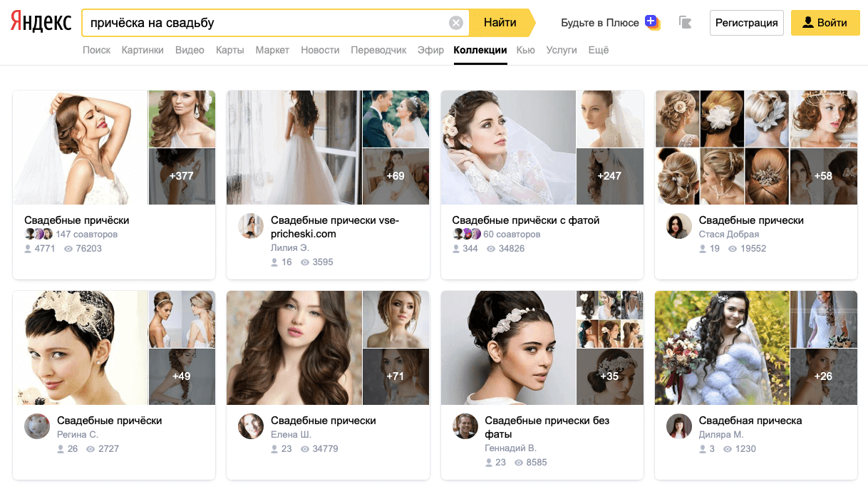The height and width of the screenshot is (489, 868).
Task: Open Елена Ш. author avatar
Action: click(x=251, y=426)
